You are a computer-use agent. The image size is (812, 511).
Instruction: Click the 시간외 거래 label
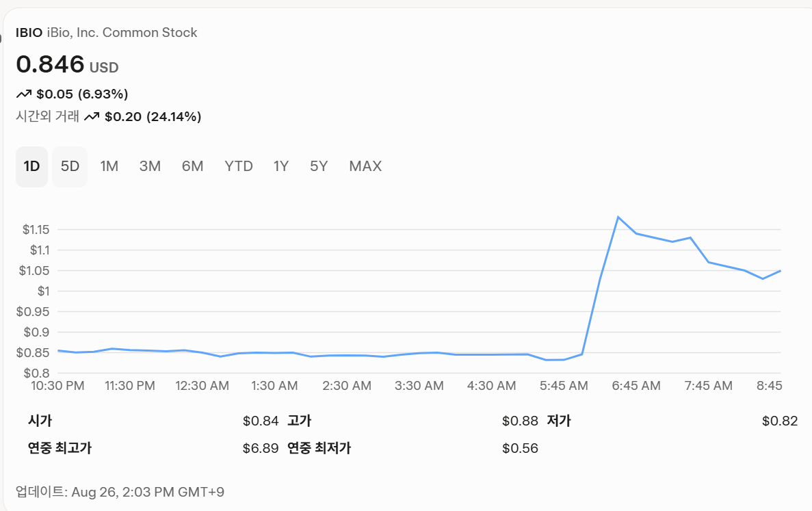(48, 116)
